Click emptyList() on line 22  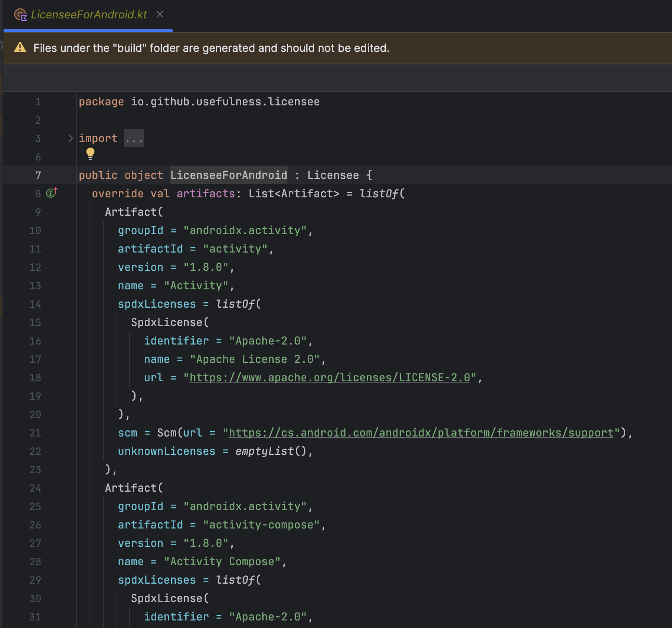[271, 451]
